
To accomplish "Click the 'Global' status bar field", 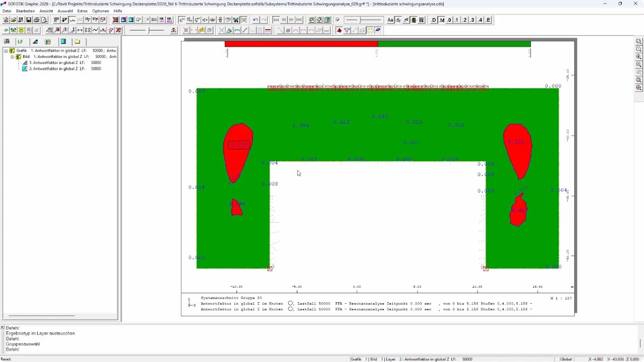I will point(566,359).
